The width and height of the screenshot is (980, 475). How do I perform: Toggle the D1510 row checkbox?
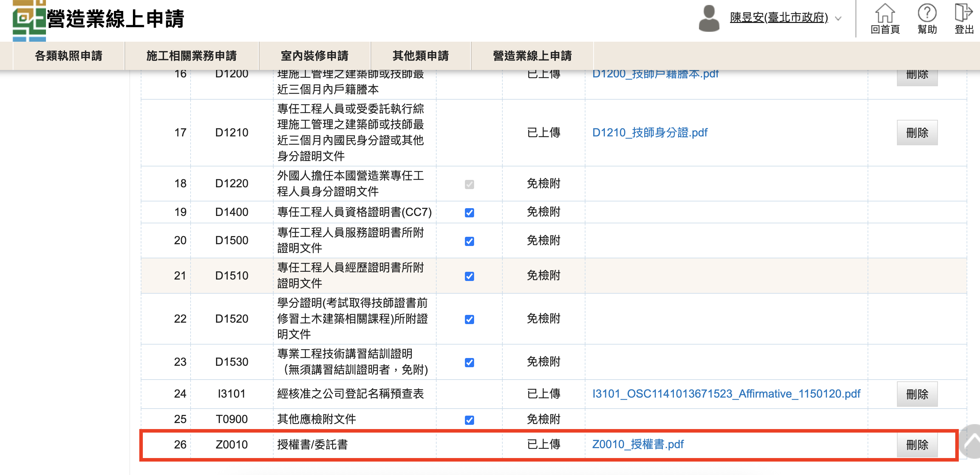coord(469,276)
